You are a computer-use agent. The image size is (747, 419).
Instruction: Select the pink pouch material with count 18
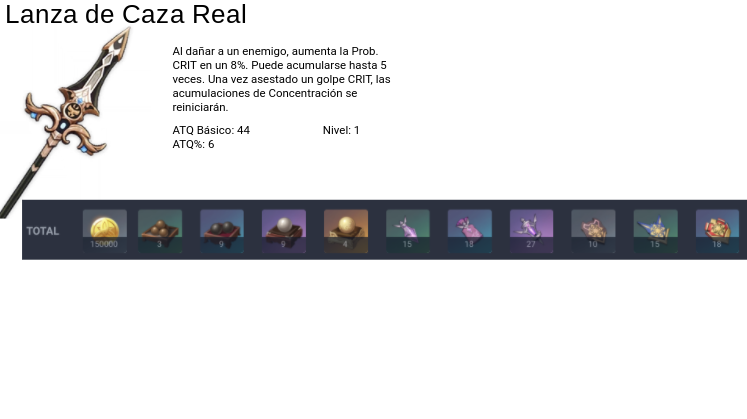(470, 231)
